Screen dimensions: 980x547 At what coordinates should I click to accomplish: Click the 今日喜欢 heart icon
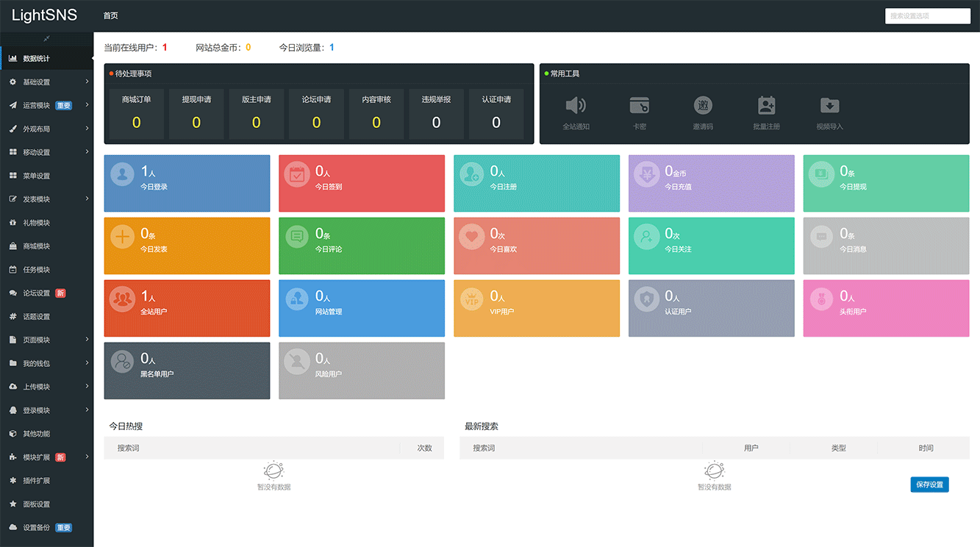pyautogui.click(x=471, y=237)
